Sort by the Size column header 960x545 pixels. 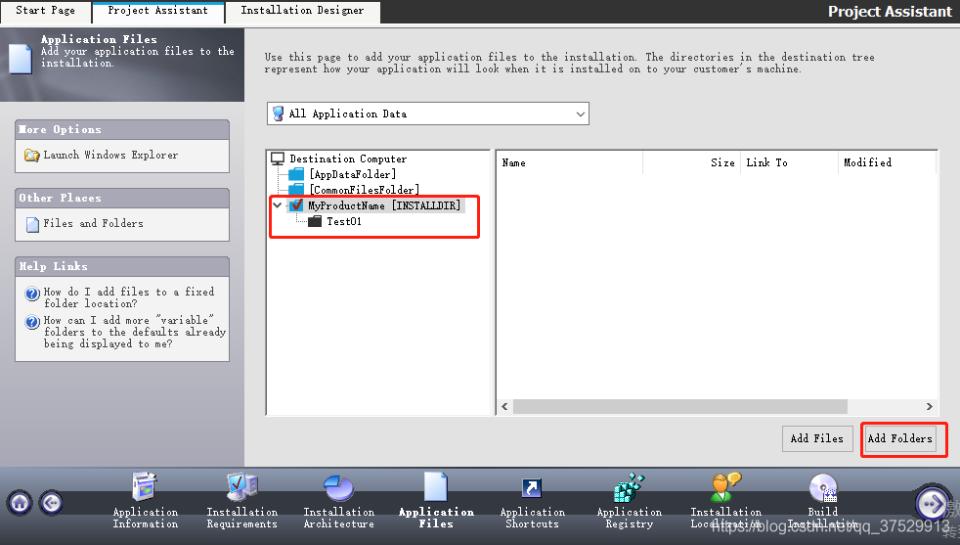point(691,163)
